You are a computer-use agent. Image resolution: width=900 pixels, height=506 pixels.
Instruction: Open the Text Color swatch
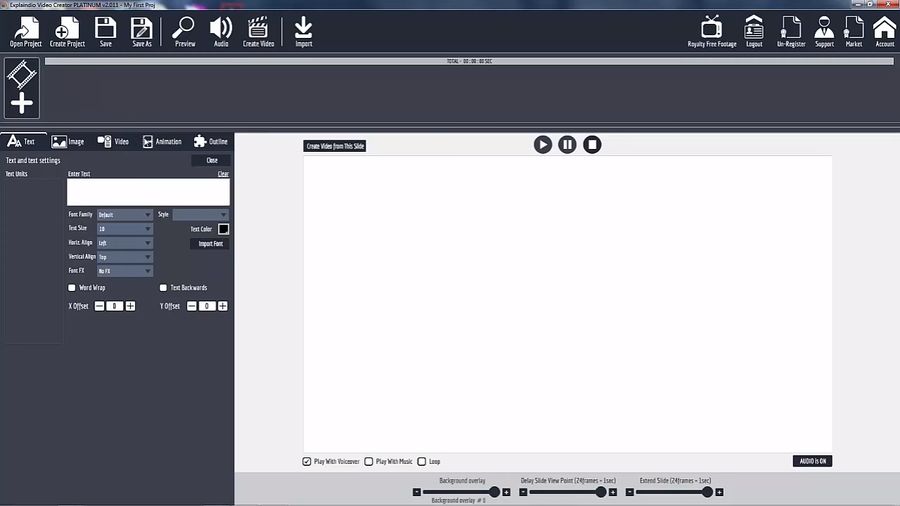tap(223, 229)
